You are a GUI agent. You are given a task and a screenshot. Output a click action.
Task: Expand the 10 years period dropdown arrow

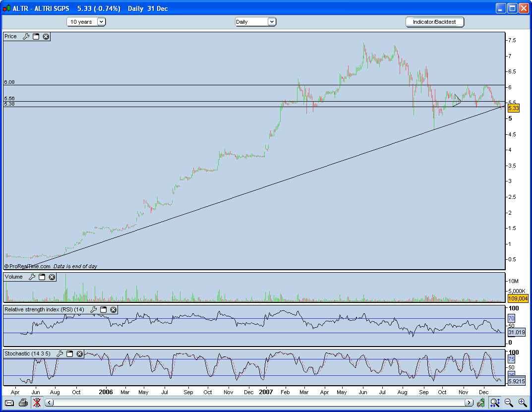[x=101, y=22]
